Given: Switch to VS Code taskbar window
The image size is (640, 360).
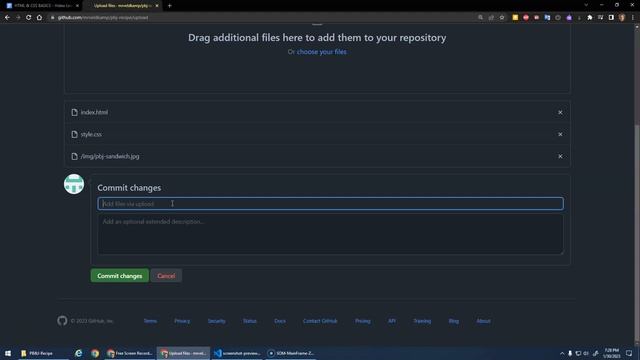Looking at the screenshot, I should [x=238, y=353].
